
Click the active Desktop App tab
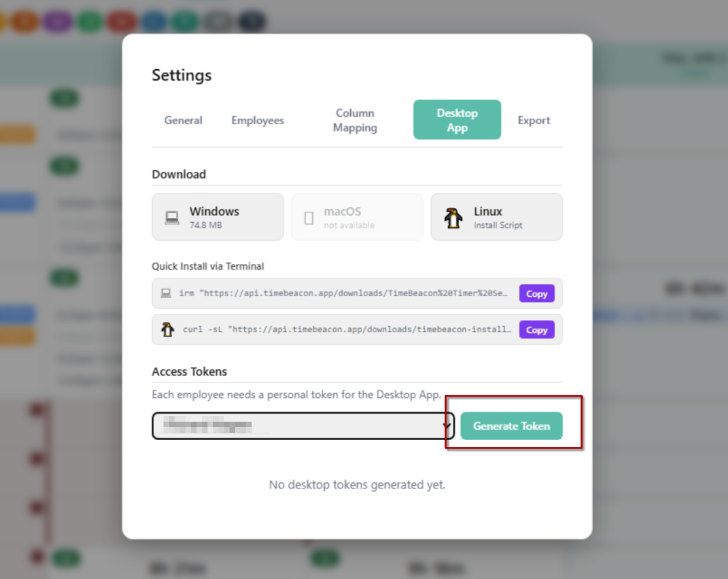tap(457, 119)
